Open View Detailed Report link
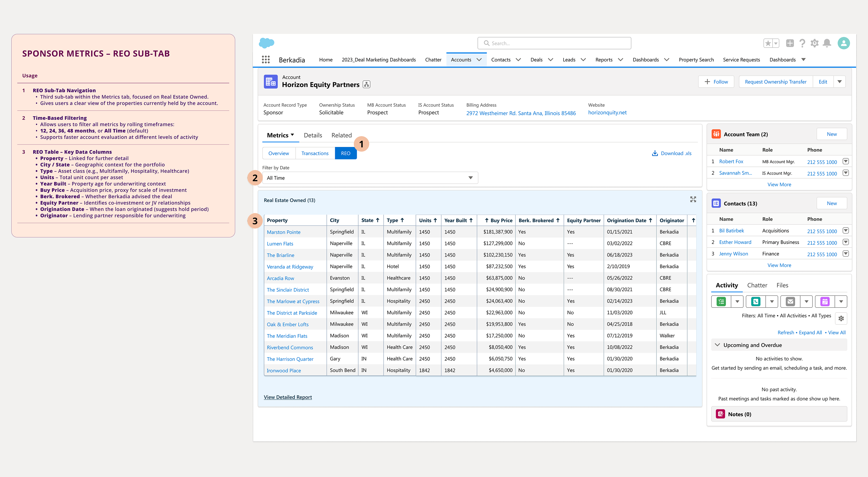The height and width of the screenshot is (477, 868). point(288,397)
